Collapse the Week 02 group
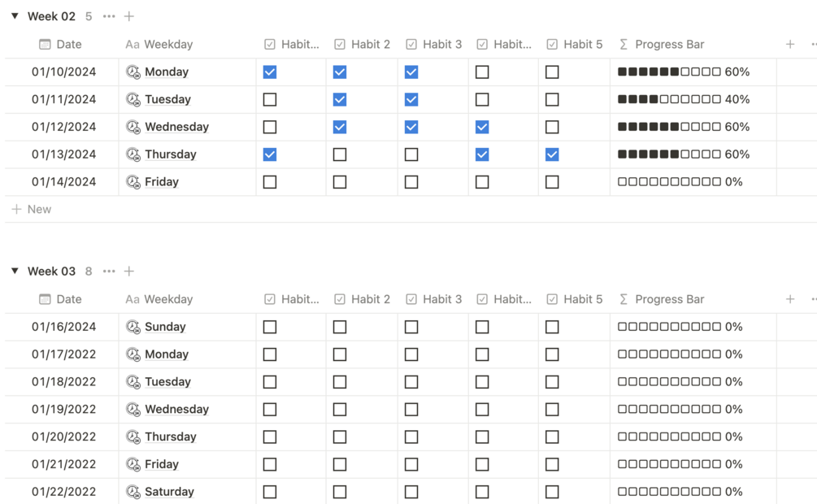 tap(15, 16)
